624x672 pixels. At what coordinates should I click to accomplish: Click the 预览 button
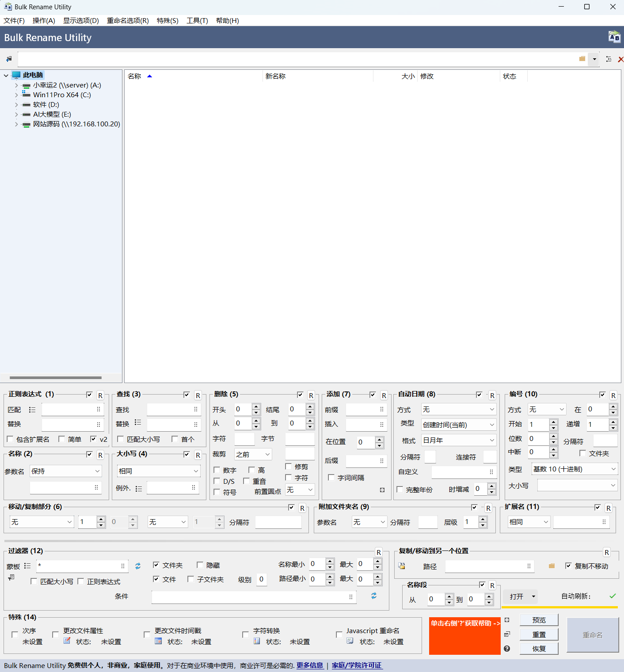pyautogui.click(x=539, y=620)
